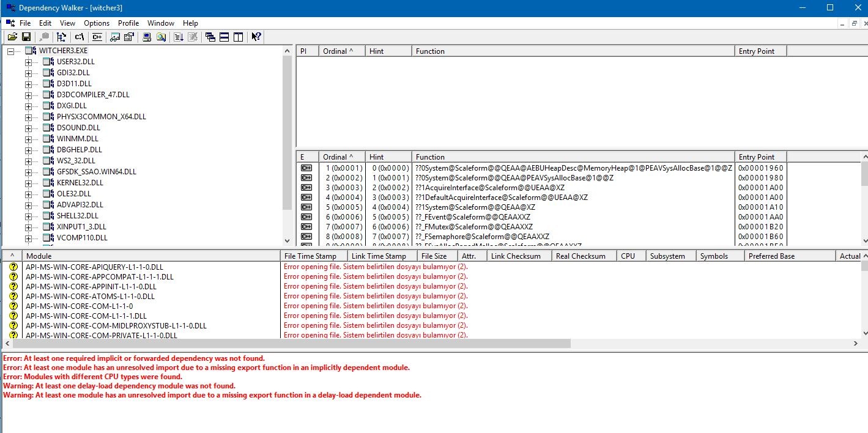Select WINMM.DLL in the module tree

[x=78, y=139]
